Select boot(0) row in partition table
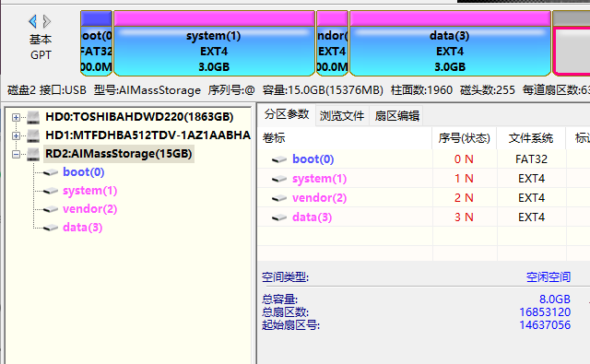590x364 pixels. click(x=424, y=159)
